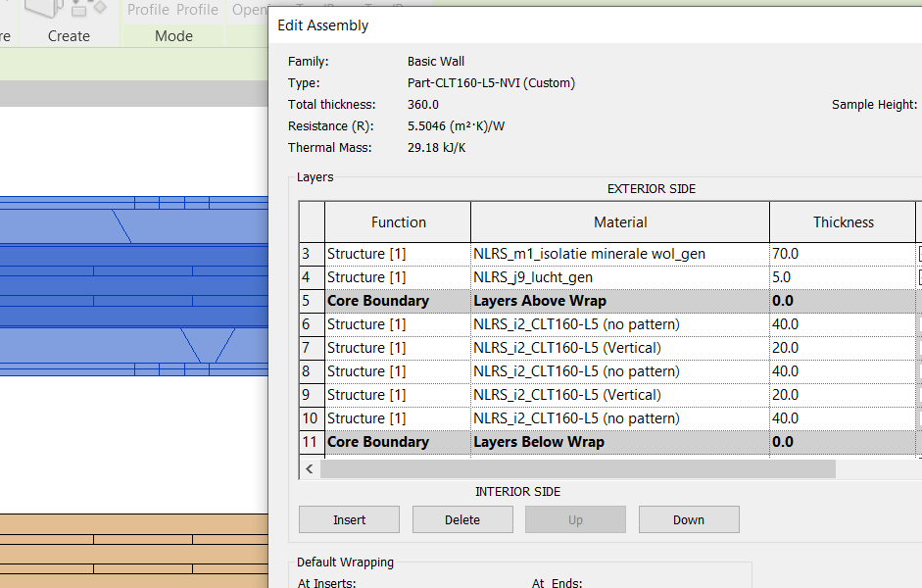The height and width of the screenshot is (588, 922).
Task: Open the Function dropdown for row 10
Action: [397, 417]
